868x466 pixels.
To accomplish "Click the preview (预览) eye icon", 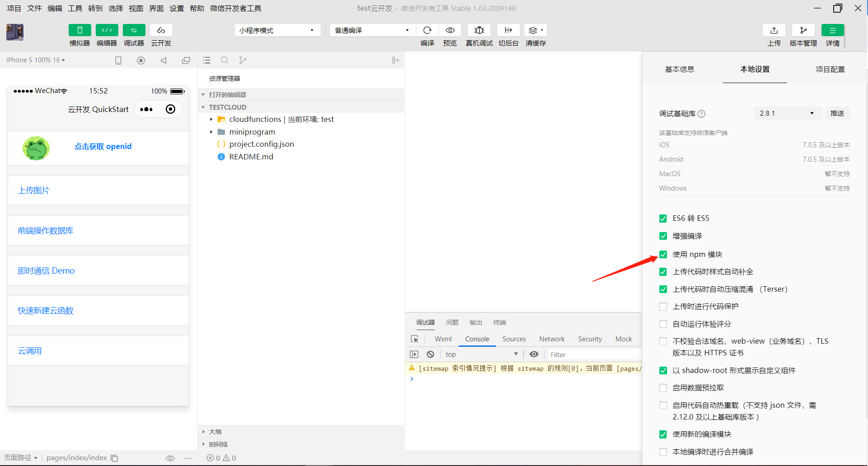I will pyautogui.click(x=450, y=30).
